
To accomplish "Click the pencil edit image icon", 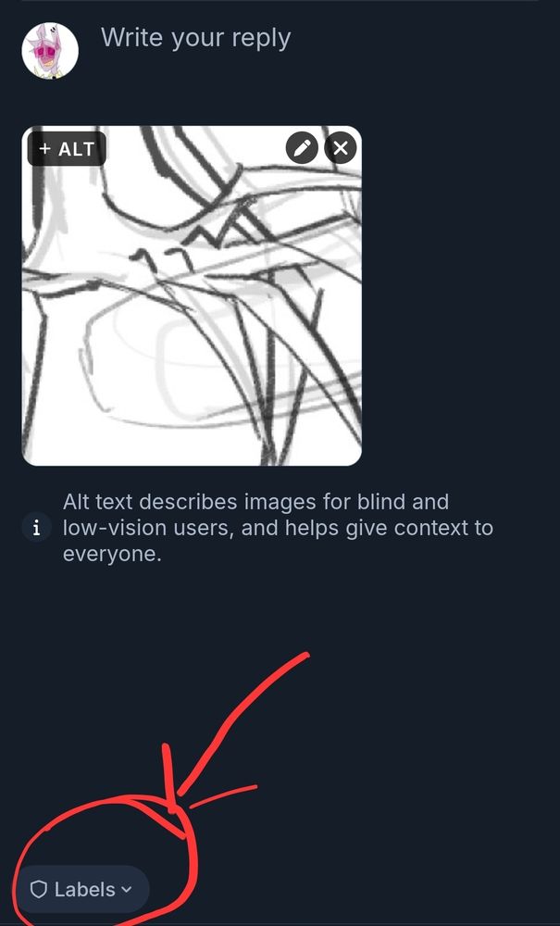I will (x=302, y=147).
